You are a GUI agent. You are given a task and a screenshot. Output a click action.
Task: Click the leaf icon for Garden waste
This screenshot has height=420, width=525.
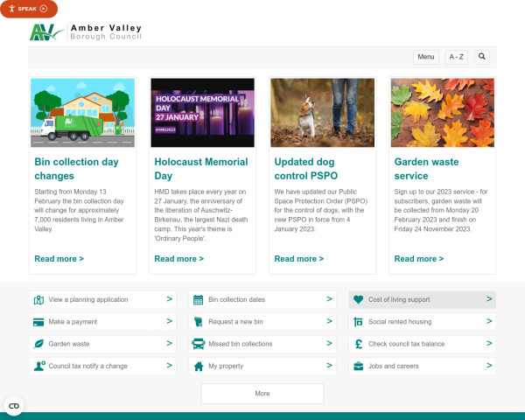pos(38,344)
